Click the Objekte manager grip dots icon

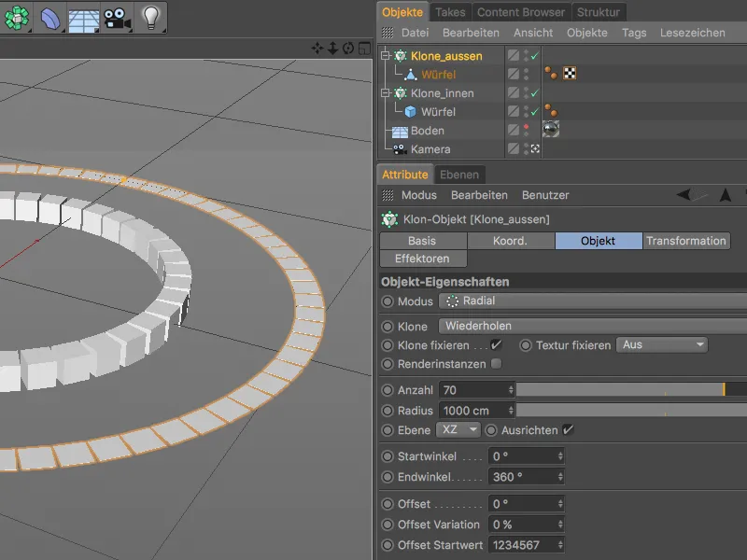(388, 33)
